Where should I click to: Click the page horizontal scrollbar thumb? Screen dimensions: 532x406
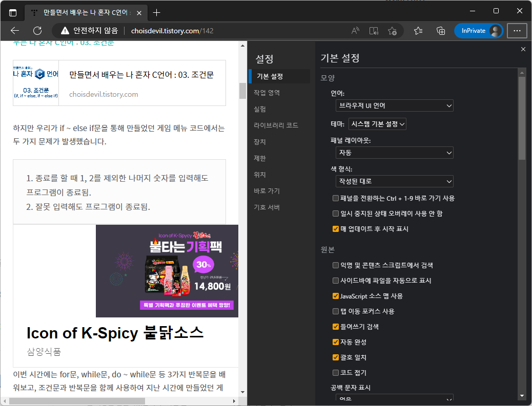77,401
